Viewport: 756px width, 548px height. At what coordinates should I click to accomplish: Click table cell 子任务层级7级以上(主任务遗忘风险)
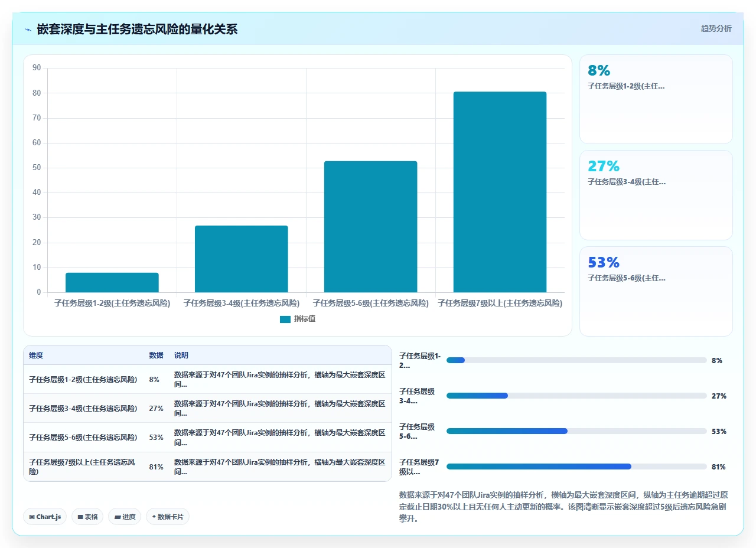click(83, 467)
